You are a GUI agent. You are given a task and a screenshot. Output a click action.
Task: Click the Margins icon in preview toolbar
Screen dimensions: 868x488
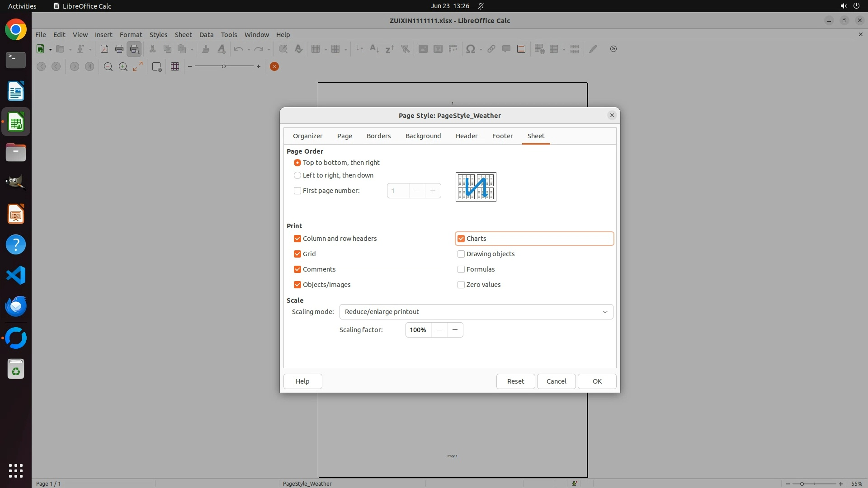coord(175,66)
